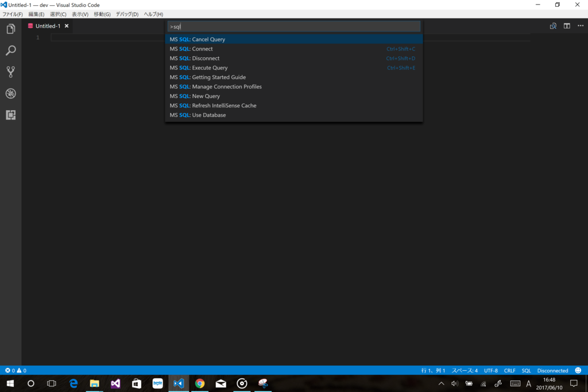Open Visual Studio from taskbar
588x392 pixels.
(x=115, y=383)
